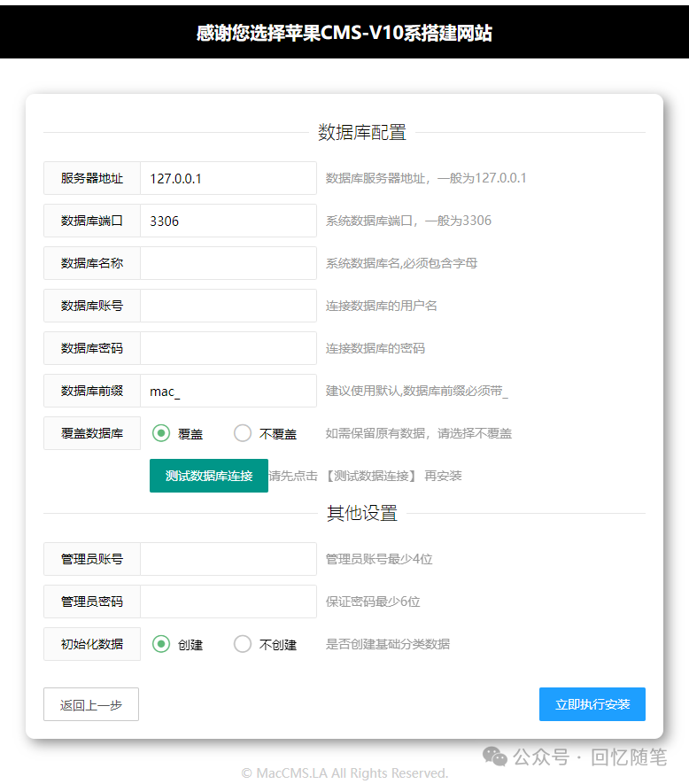Click the hint 连接数据库的密码

(x=375, y=348)
